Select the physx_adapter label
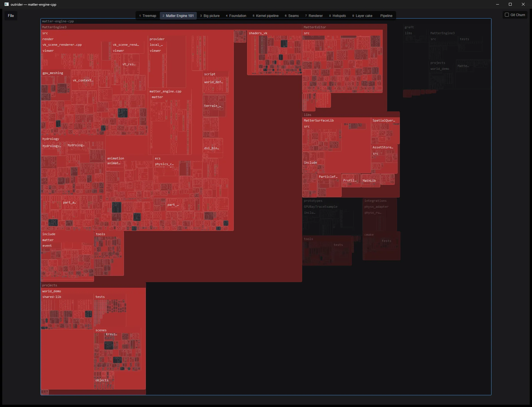 pyautogui.click(x=376, y=207)
